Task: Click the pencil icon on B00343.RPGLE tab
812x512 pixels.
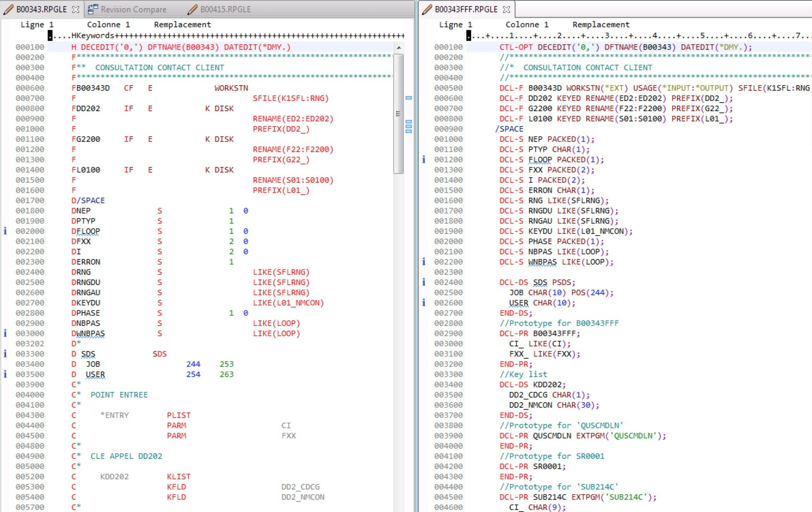Action: [x=9, y=10]
